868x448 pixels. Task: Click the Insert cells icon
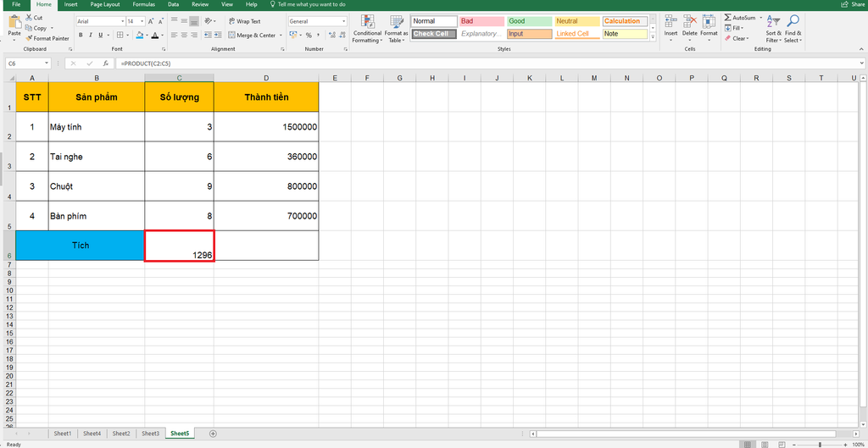click(671, 21)
